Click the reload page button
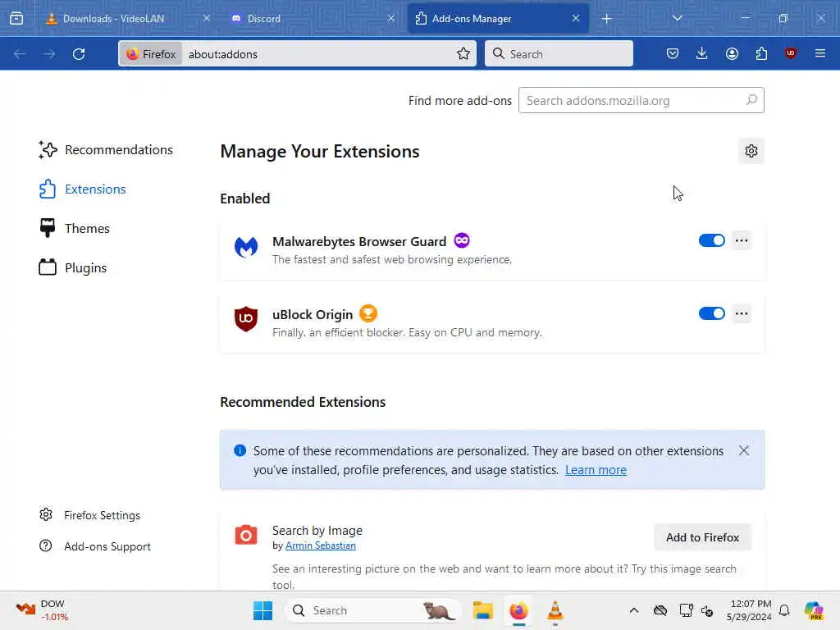Image resolution: width=840 pixels, height=630 pixels. pos(79,54)
